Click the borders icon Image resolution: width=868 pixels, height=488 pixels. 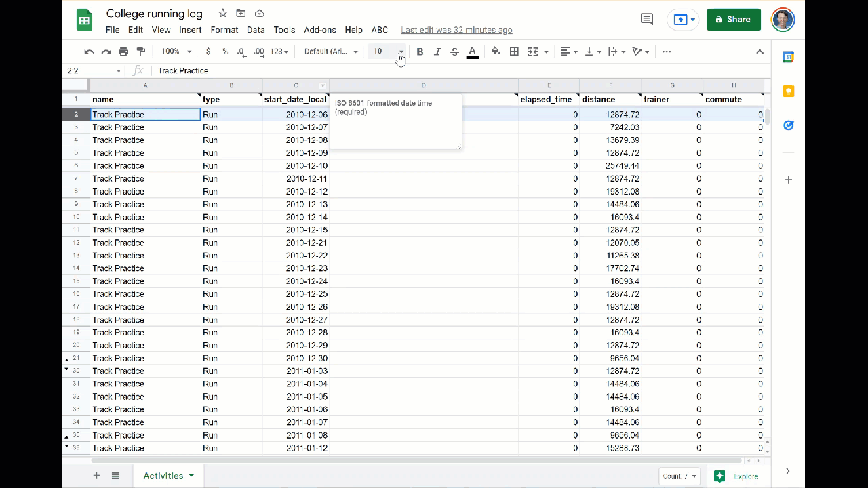[513, 51]
